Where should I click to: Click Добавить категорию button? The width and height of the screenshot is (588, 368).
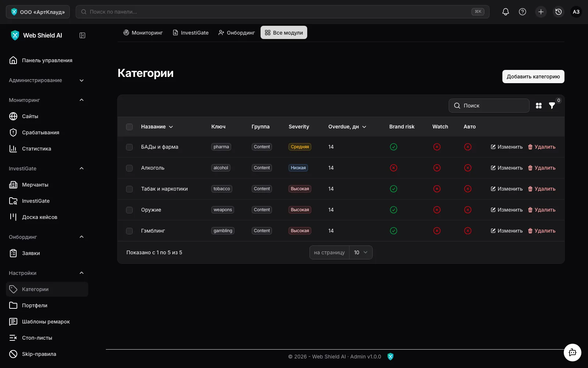point(533,77)
